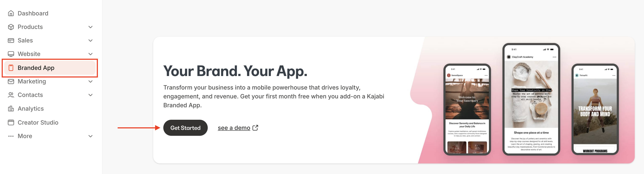Open the see a demo link
Image resolution: width=644 pixels, height=174 pixels.
coord(234,128)
